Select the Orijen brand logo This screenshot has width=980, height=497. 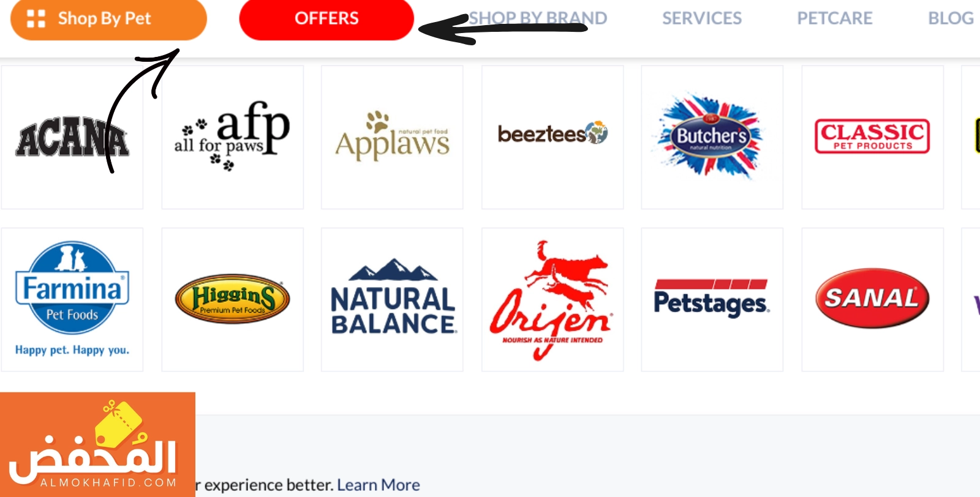tap(552, 300)
